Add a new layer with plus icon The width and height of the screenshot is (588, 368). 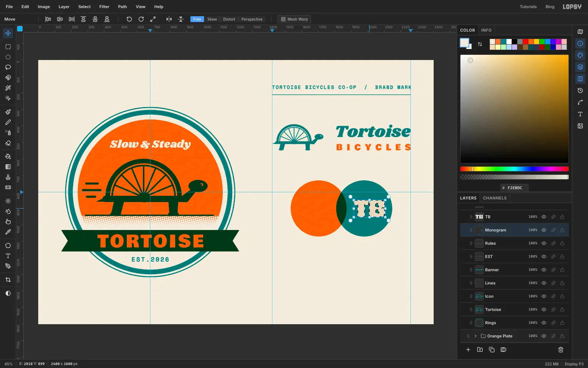click(x=468, y=350)
